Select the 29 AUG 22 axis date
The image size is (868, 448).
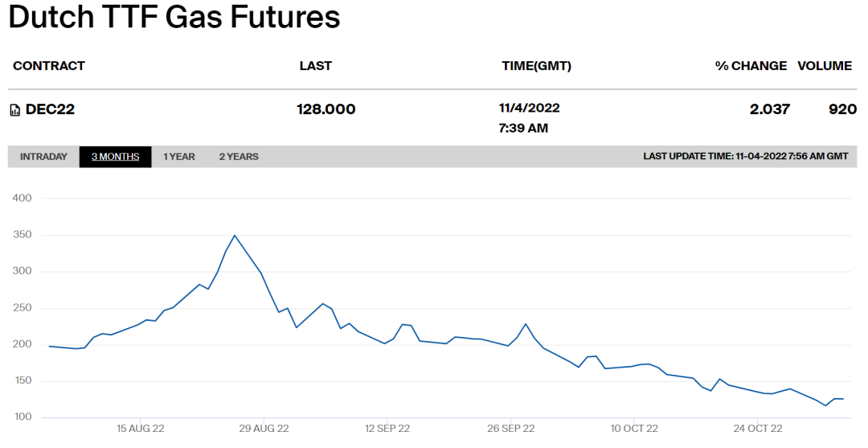coord(264,429)
